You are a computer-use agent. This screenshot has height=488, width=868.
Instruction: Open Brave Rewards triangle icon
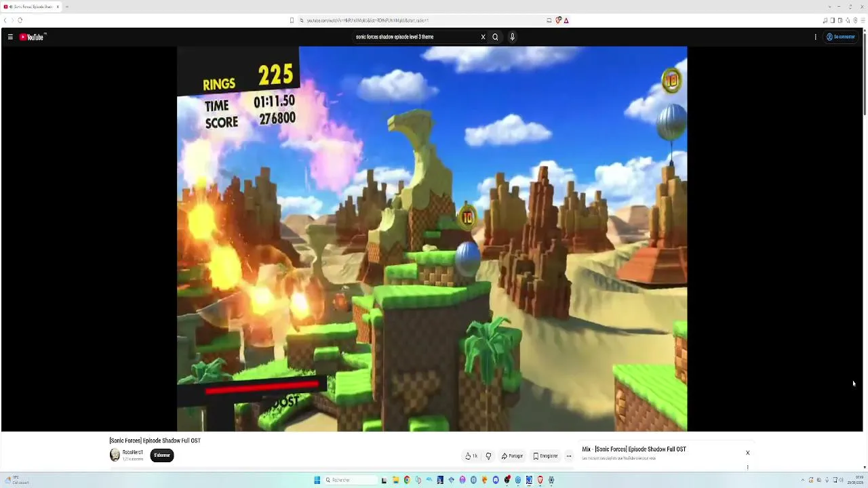(x=566, y=20)
